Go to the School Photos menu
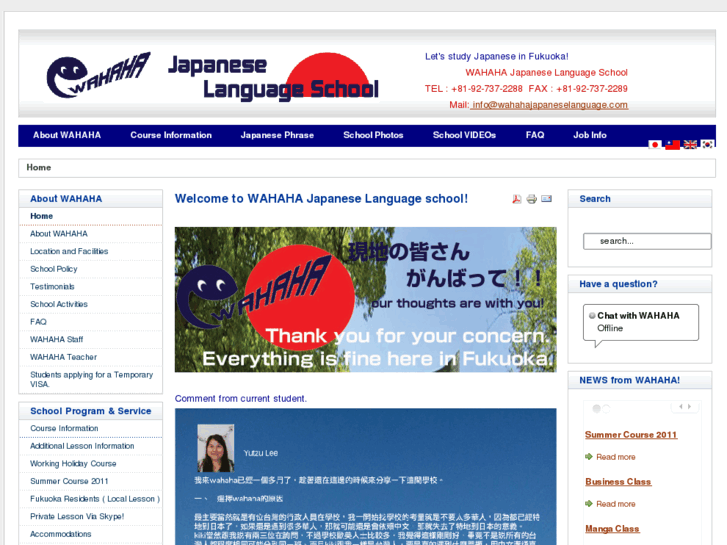The height and width of the screenshot is (545, 727). pyautogui.click(x=373, y=135)
